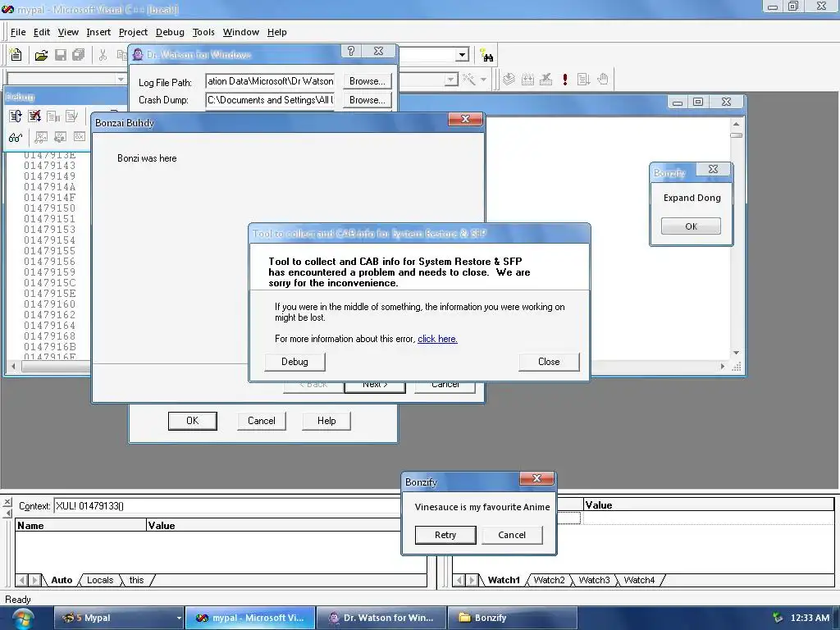Click OK in the Dr. Watson dialog

coord(192,421)
